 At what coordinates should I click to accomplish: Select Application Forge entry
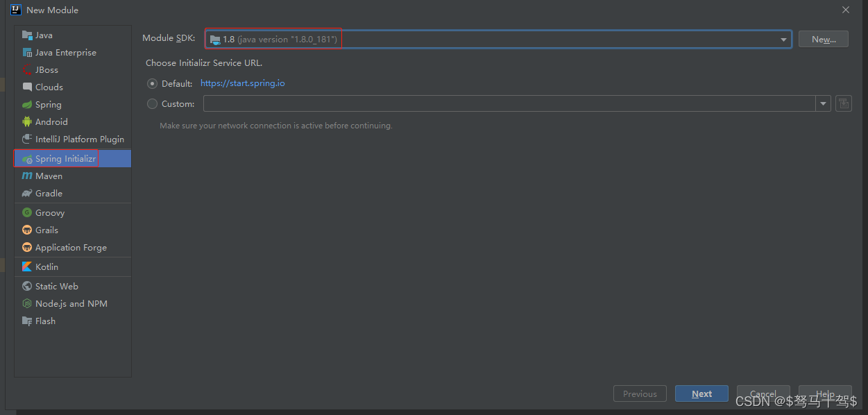(73, 247)
